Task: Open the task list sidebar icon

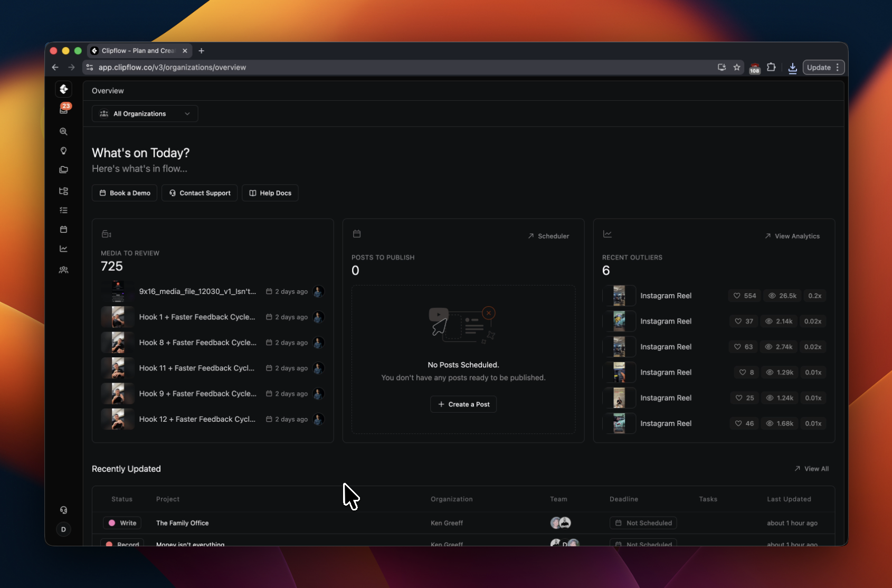Action: pos(63,210)
